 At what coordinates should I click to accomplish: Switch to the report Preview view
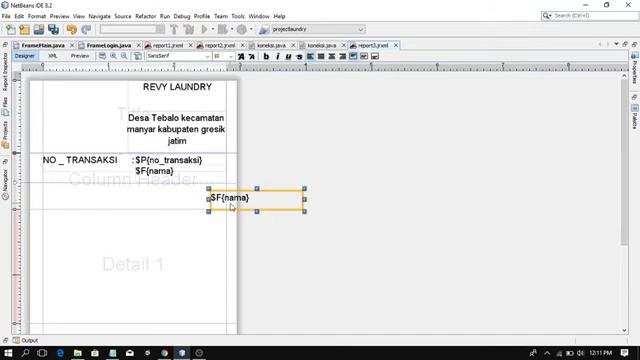(x=80, y=56)
